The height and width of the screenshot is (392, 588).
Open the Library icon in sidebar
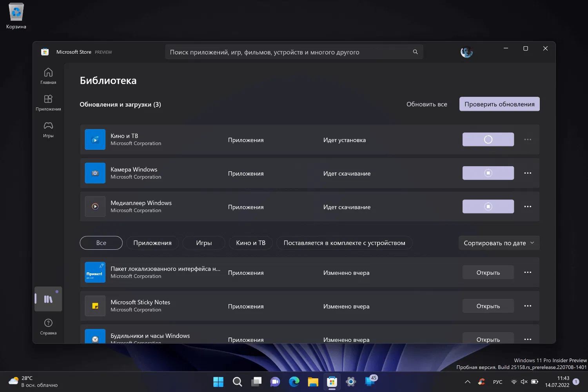point(48,299)
